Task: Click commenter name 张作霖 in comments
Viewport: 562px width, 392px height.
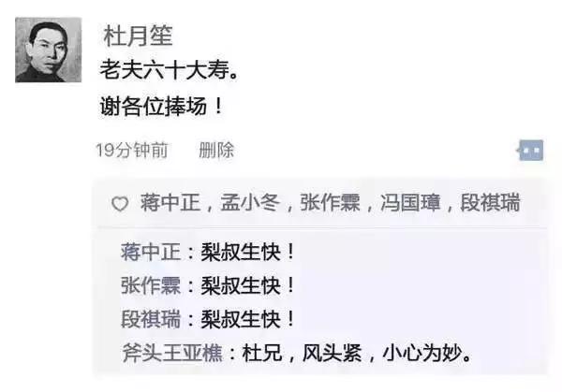Action: point(151,285)
